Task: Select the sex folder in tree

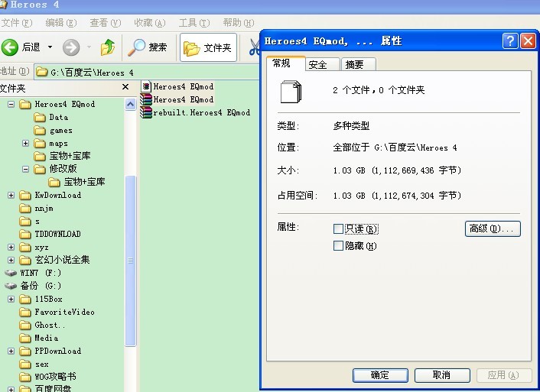Action: point(34,364)
